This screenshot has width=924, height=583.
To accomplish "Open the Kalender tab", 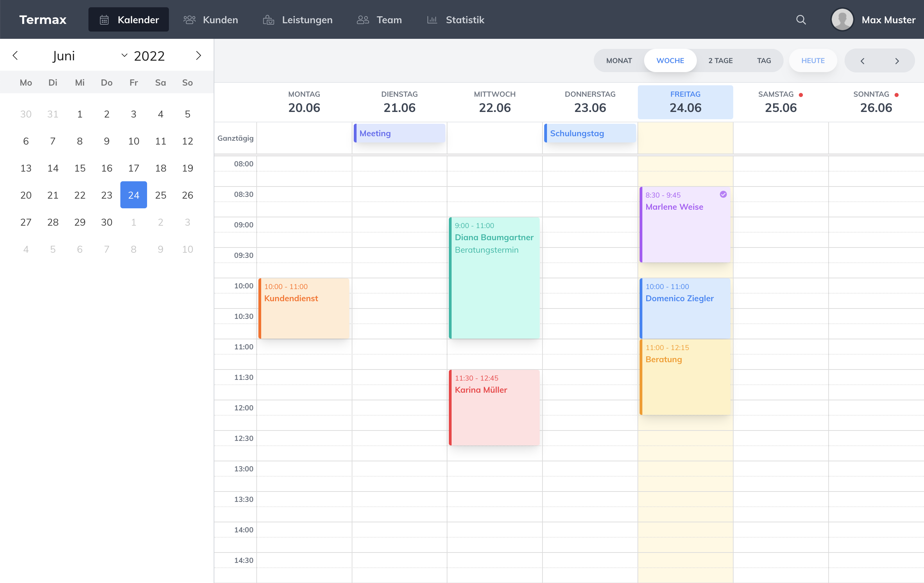I will coord(129,19).
